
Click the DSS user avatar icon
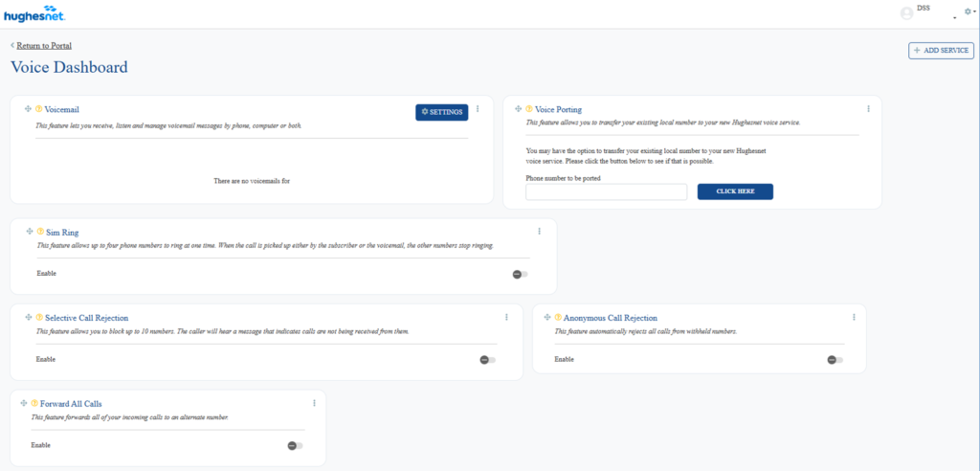click(906, 12)
